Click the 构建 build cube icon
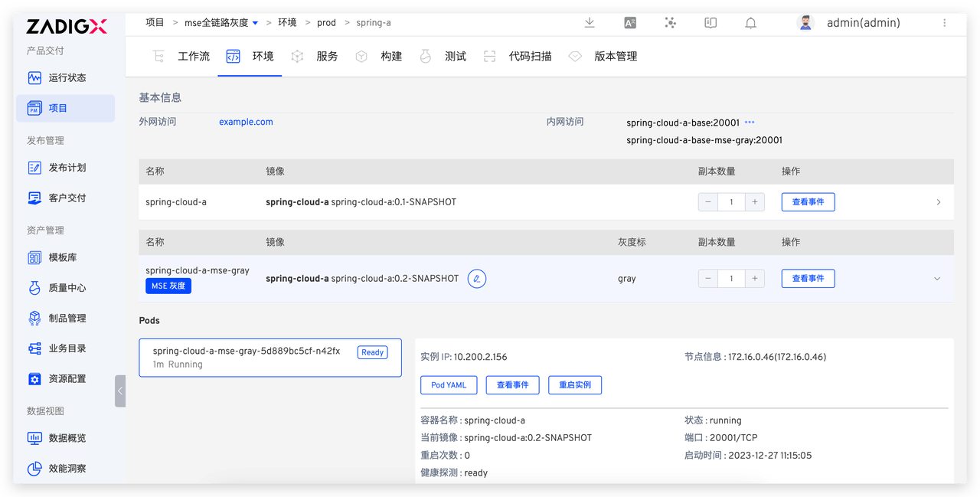Viewport: 980px width, 497px height. coord(361,56)
